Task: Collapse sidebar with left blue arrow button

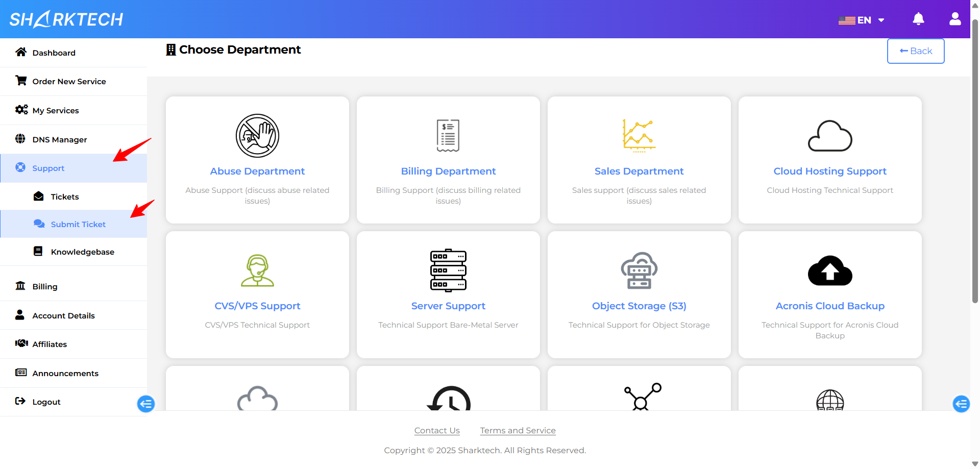Action: (146, 404)
